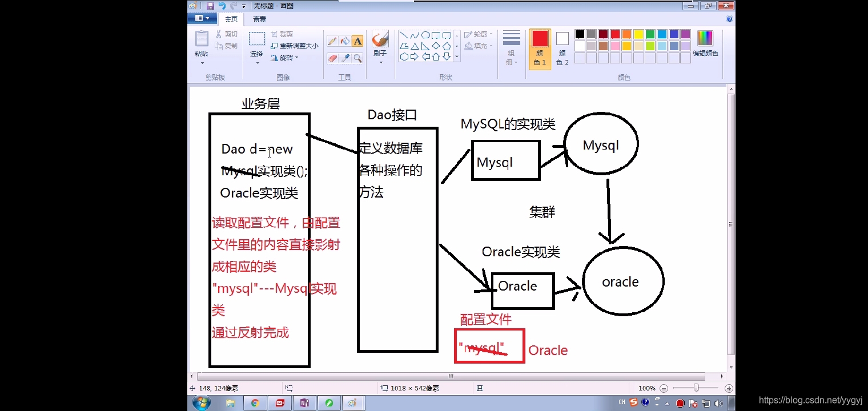
Task: Select the Up arrow shape
Action: point(436,57)
